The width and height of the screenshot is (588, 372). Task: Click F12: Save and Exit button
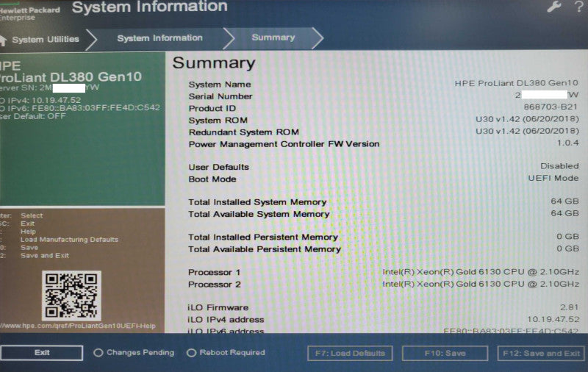point(541,353)
